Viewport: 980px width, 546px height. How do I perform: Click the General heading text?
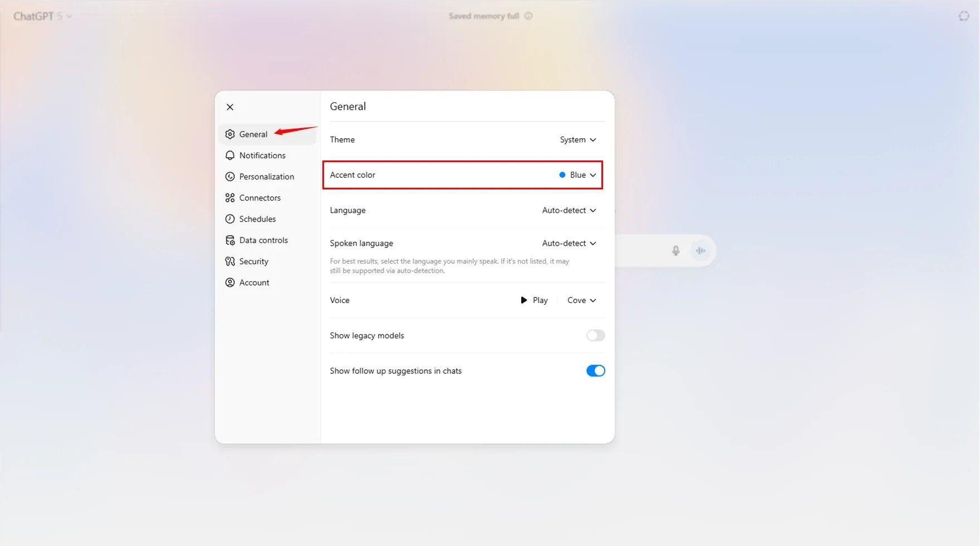pos(348,106)
